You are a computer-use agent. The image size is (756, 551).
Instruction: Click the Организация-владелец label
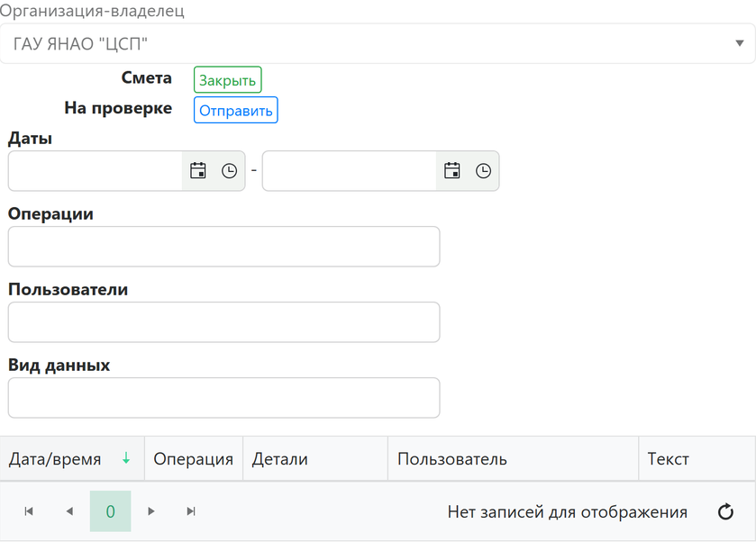pos(92,11)
